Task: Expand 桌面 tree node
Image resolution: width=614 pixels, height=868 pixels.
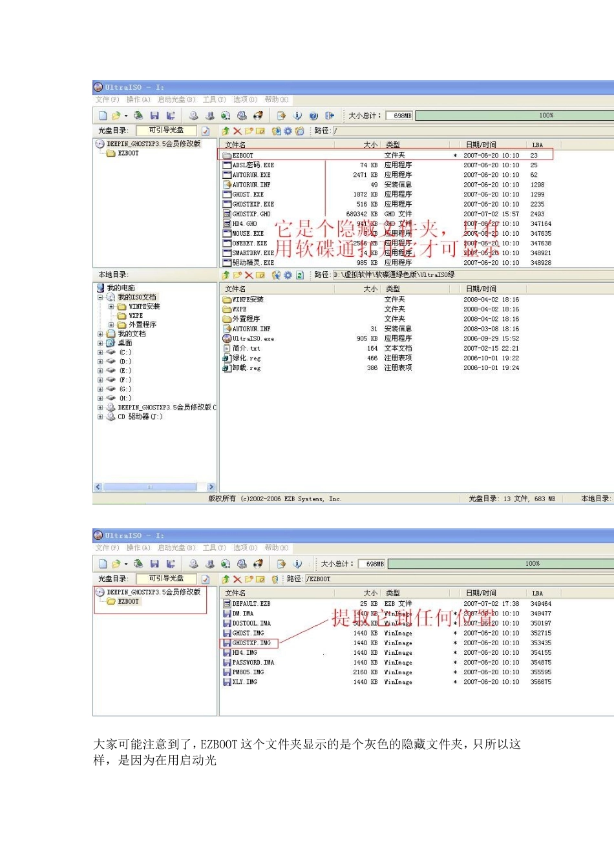Action: click(100, 344)
